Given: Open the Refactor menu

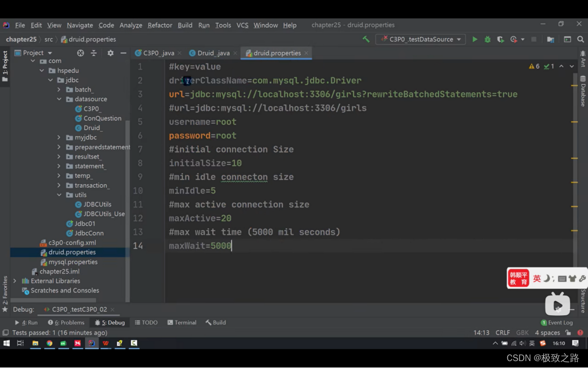Looking at the screenshot, I should pos(159,25).
